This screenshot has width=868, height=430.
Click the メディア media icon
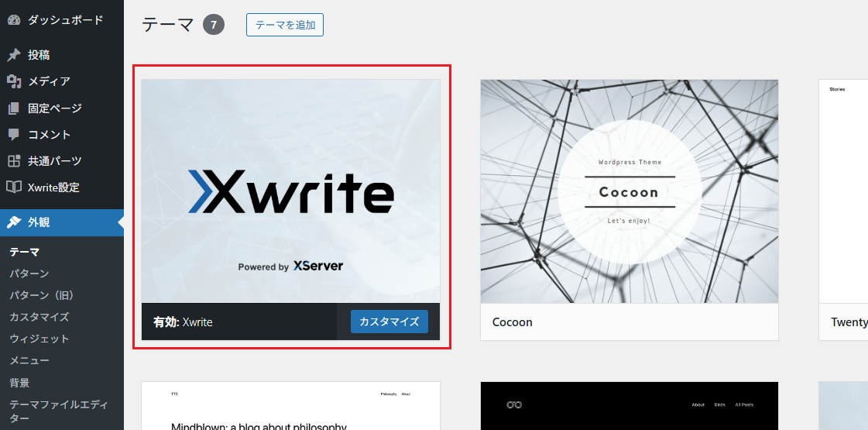14,81
